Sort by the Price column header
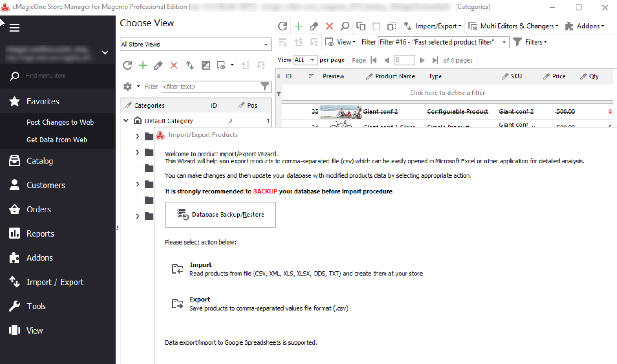The image size is (617, 364). coord(558,76)
